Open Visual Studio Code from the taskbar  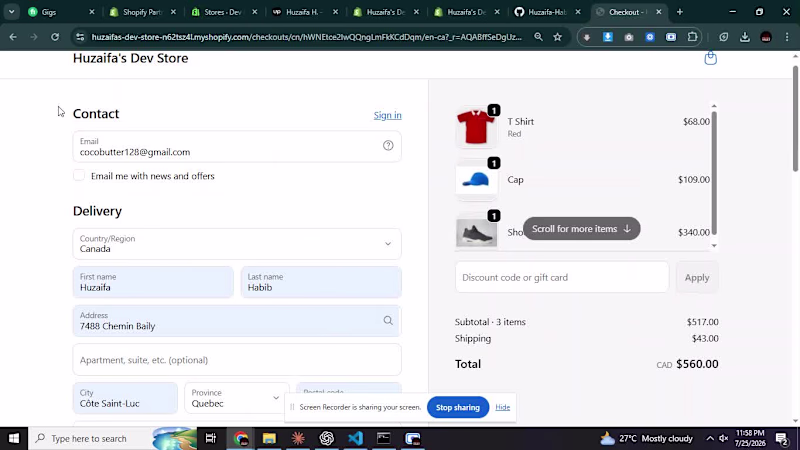pos(356,438)
